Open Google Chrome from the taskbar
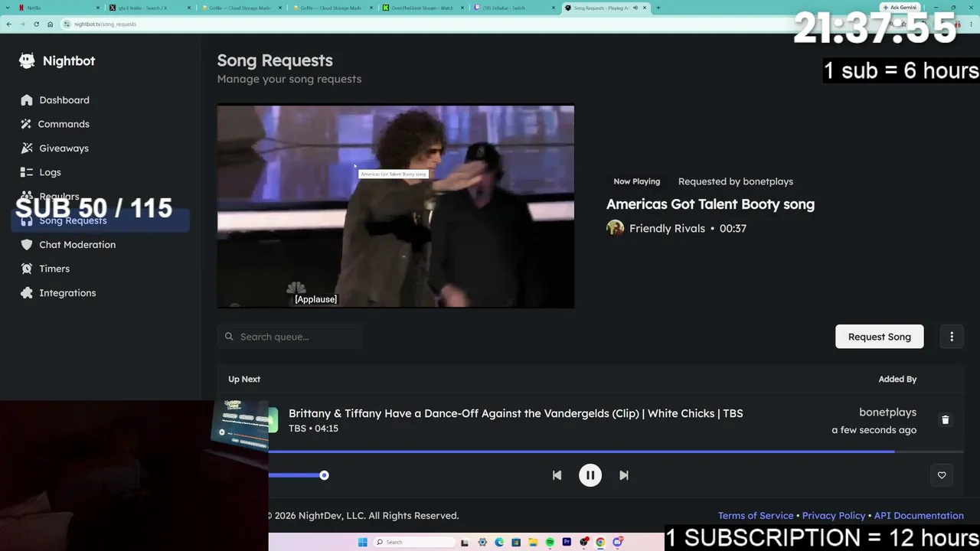 pyautogui.click(x=600, y=543)
